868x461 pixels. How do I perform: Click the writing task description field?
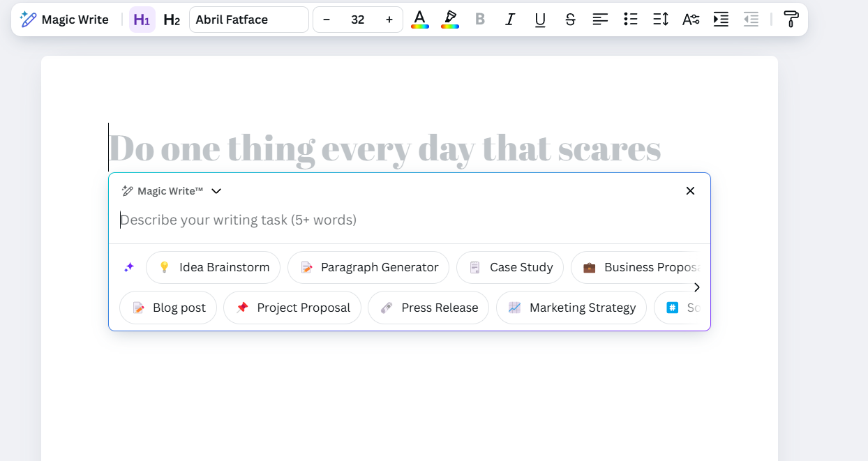(x=409, y=220)
